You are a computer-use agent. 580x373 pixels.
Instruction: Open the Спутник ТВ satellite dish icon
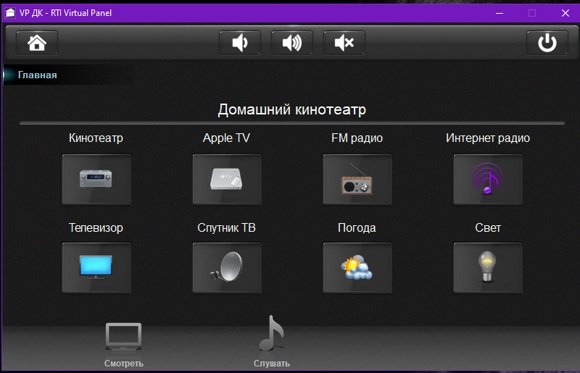[x=227, y=268]
